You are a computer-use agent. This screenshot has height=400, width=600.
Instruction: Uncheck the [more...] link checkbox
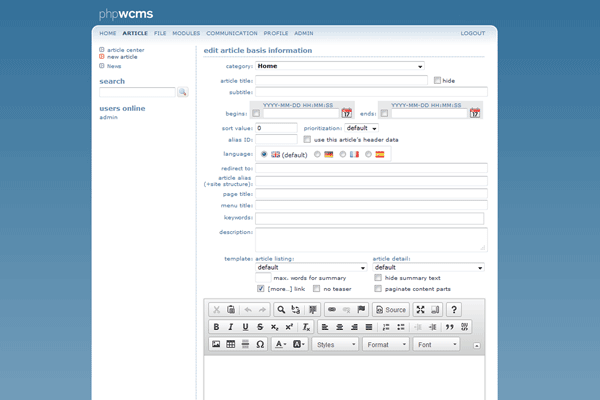click(261, 288)
